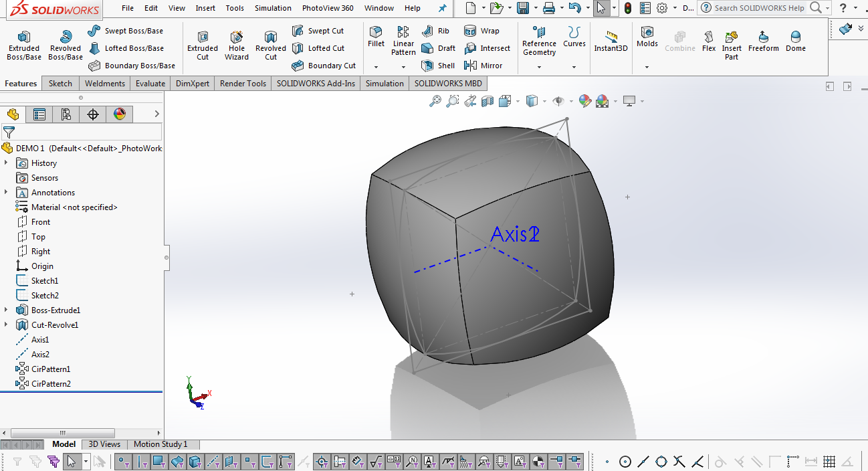
Task: Select the Flex tool
Action: tap(709, 41)
